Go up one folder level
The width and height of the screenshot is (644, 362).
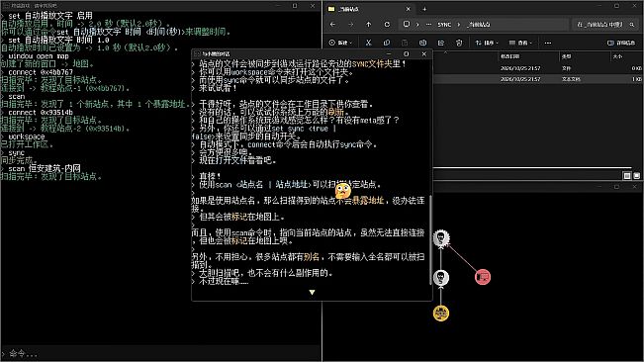[x=368, y=24]
